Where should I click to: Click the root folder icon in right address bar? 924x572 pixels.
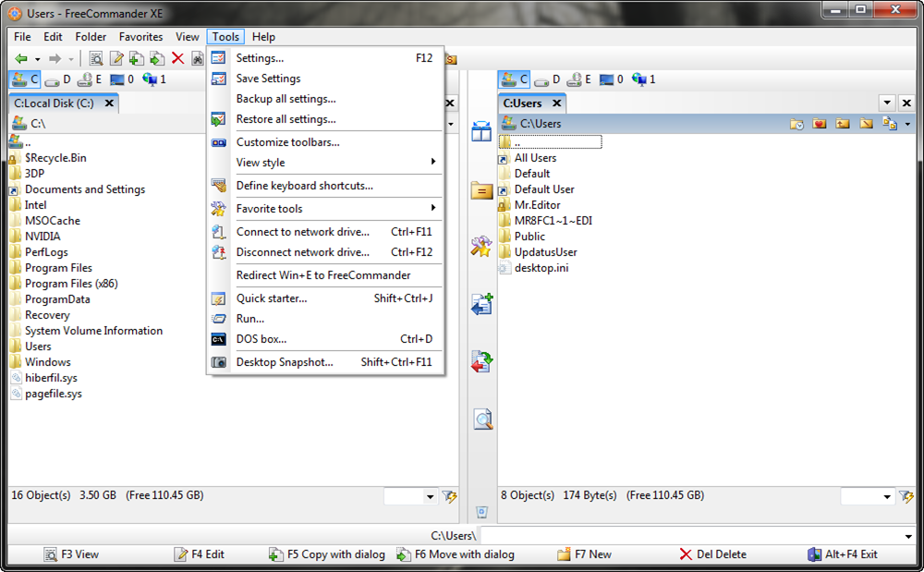tap(866, 124)
